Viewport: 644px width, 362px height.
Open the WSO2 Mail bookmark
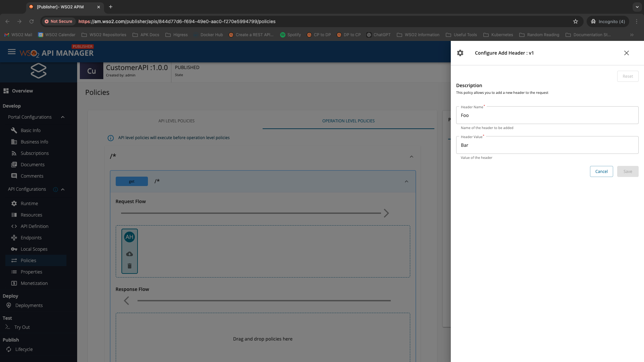[x=18, y=35]
